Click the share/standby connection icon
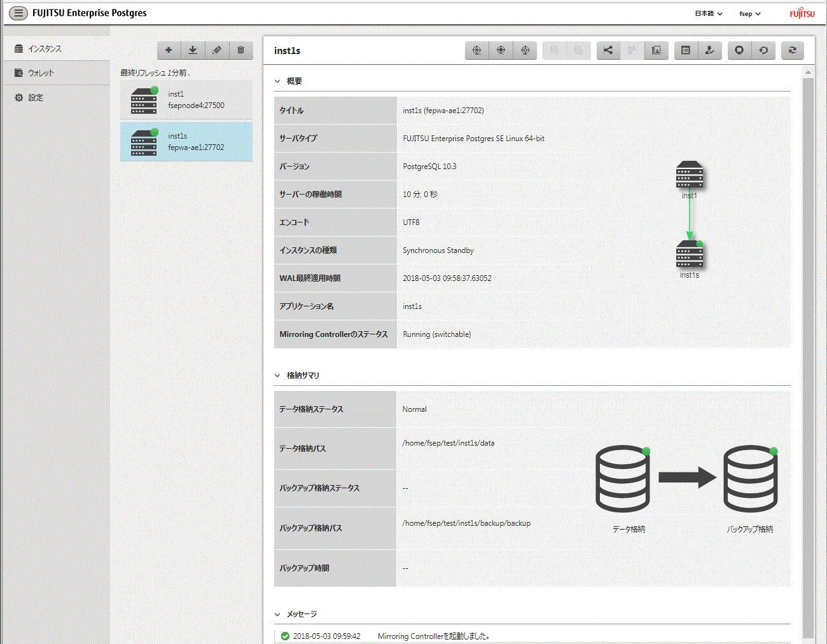 (608, 50)
